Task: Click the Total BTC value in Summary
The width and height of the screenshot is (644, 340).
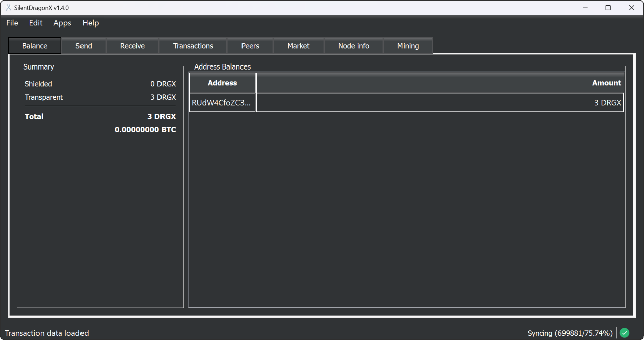Action: (x=145, y=129)
